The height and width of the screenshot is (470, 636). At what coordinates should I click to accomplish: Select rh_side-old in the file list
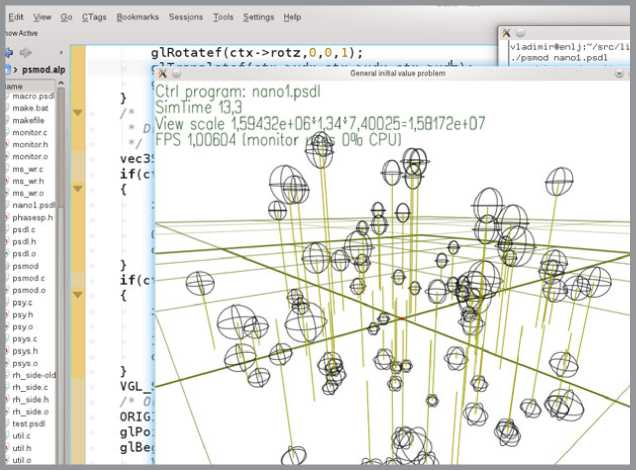[x=34, y=375]
